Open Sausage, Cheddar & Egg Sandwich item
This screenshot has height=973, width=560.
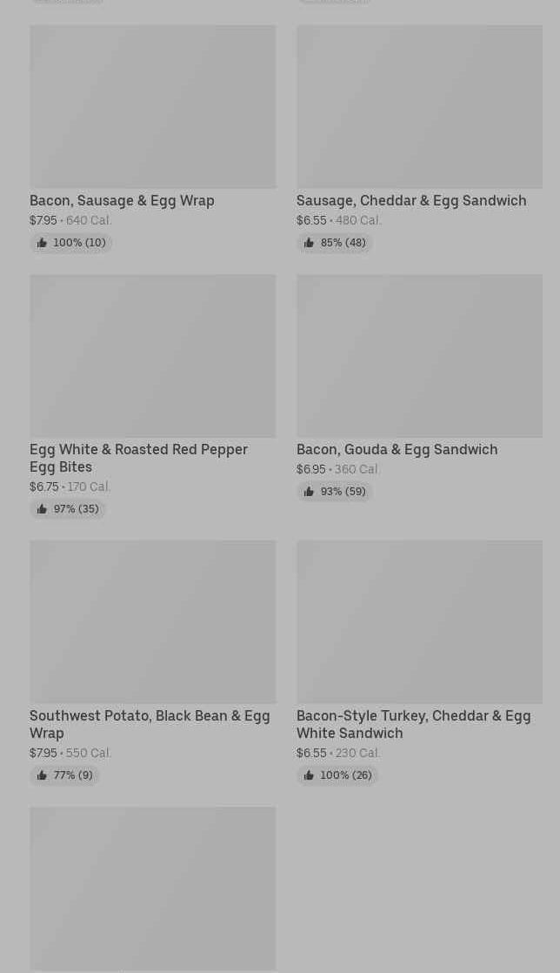410,201
